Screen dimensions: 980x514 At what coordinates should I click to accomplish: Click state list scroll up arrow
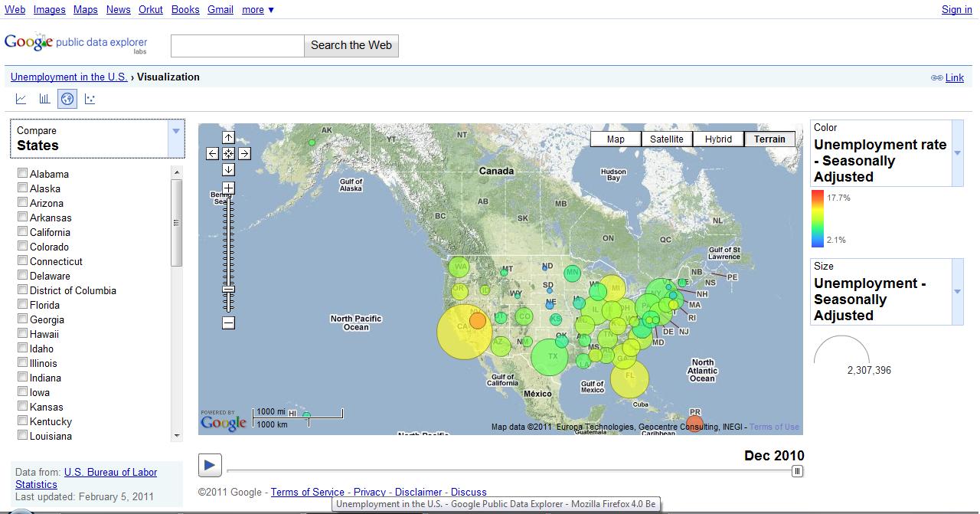[x=177, y=173]
